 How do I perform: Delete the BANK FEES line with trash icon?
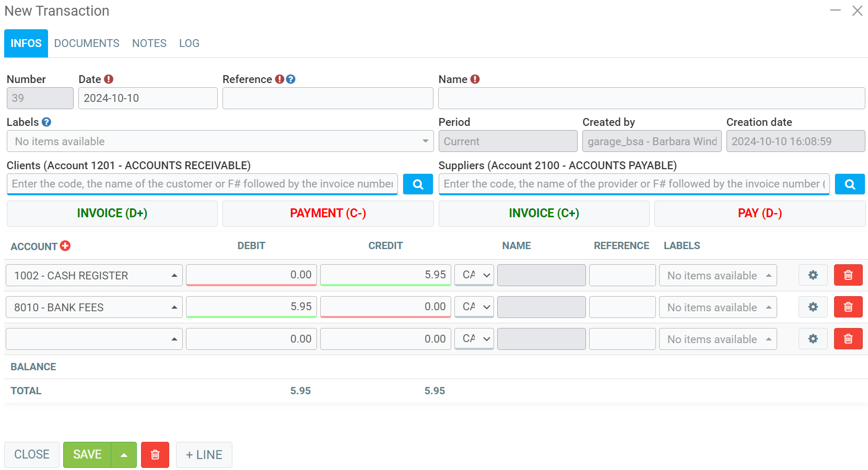click(848, 307)
